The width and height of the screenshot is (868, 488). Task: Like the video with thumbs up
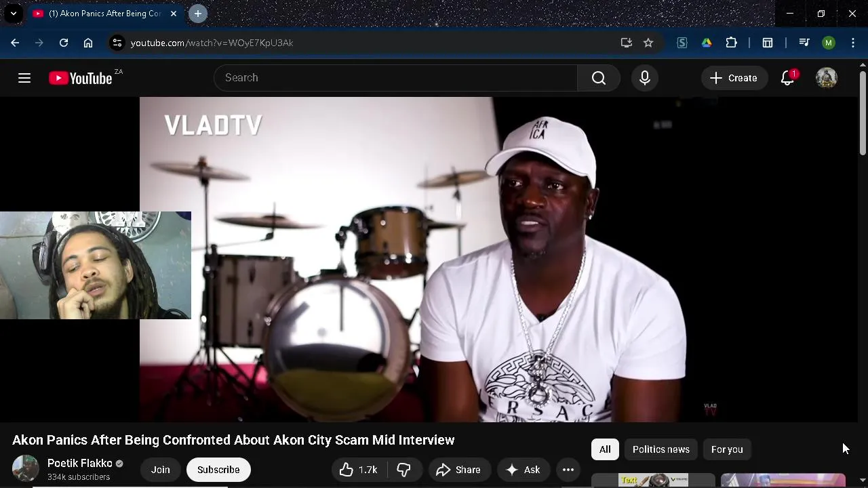point(359,470)
